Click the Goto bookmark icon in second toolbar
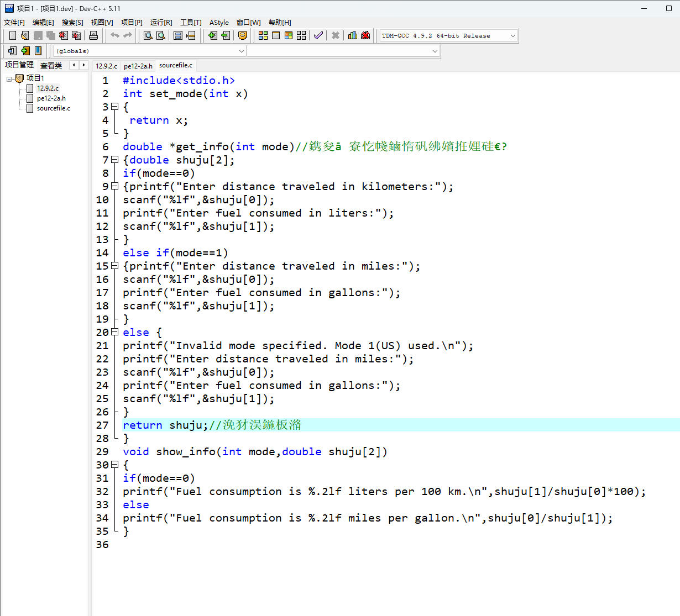 coord(38,51)
